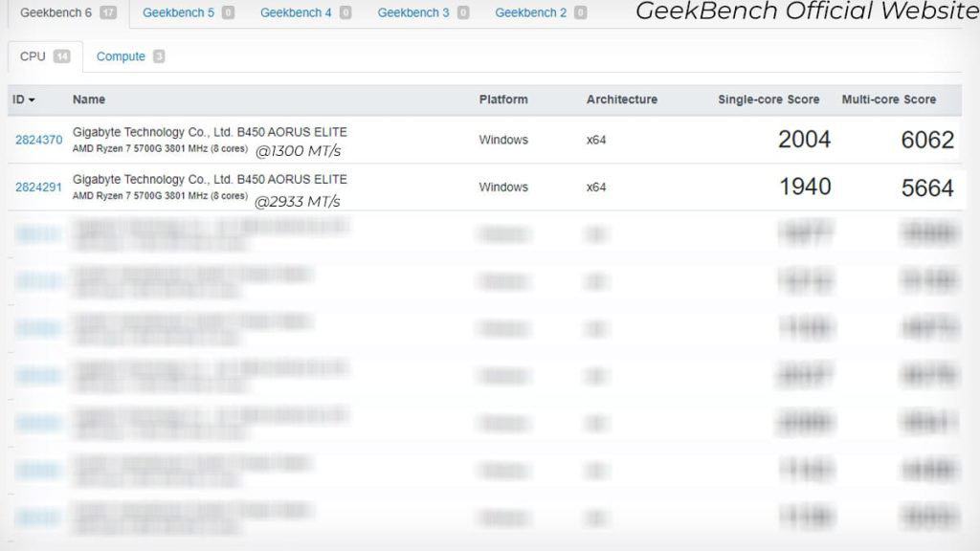Sort results by the ID column
Image resolution: width=980 pixels, height=551 pixels.
point(24,99)
